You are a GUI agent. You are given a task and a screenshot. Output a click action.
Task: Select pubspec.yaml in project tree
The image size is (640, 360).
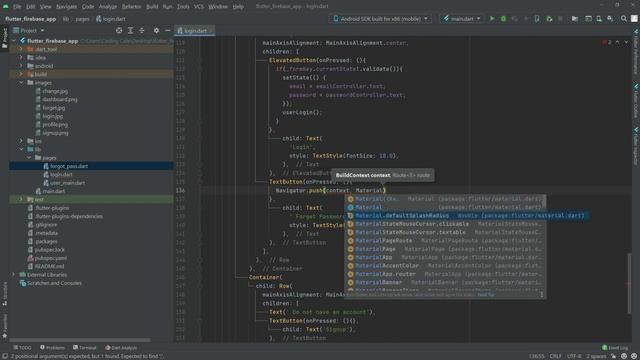[x=51, y=258]
